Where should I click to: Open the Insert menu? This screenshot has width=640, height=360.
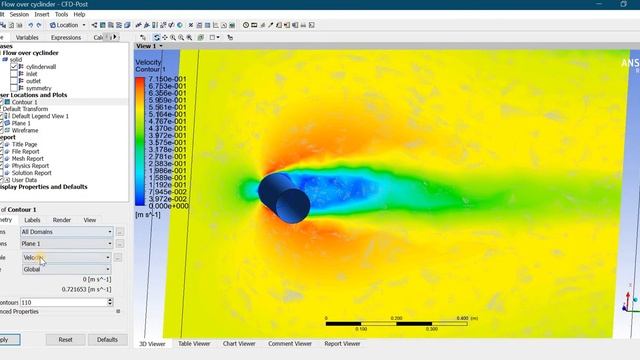coord(42,14)
